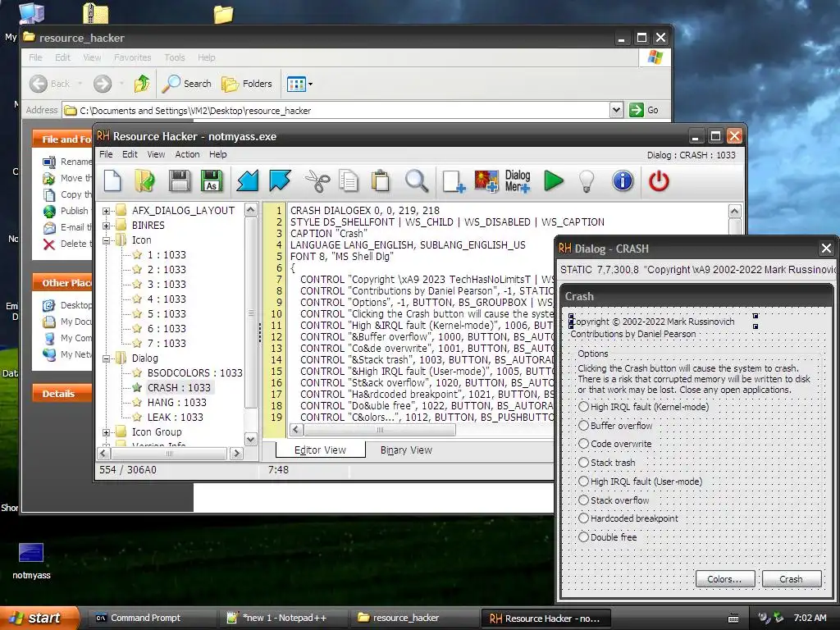Collapse the Icon tree node
This screenshot has height=630, width=840.
coord(106,240)
